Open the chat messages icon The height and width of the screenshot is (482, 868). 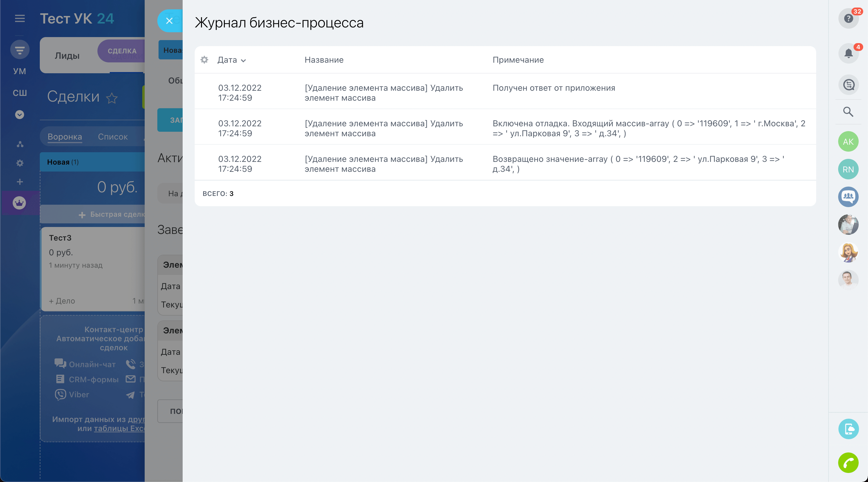pyautogui.click(x=848, y=85)
